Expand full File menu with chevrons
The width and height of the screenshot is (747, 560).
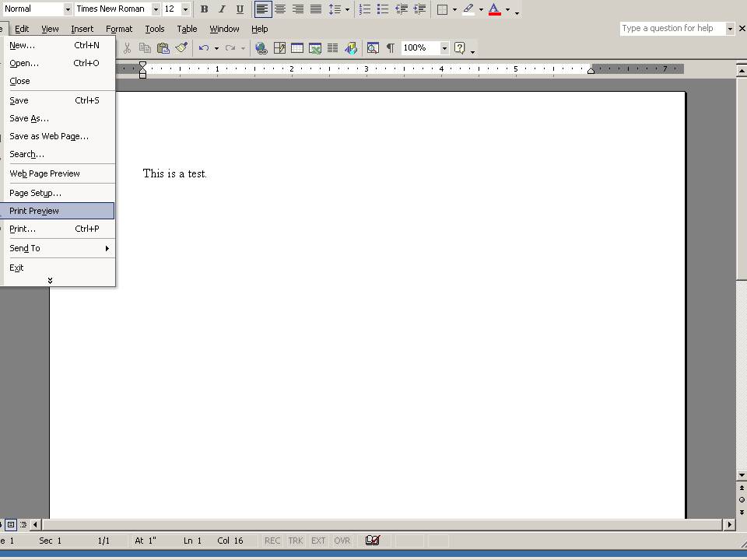tap(50, 281)
